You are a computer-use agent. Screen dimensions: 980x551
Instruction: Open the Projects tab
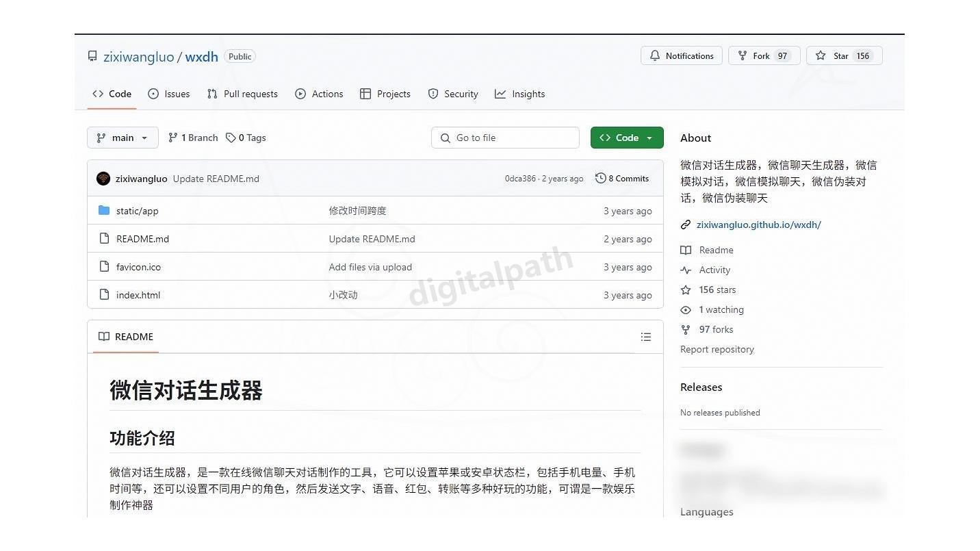(385, 94)
